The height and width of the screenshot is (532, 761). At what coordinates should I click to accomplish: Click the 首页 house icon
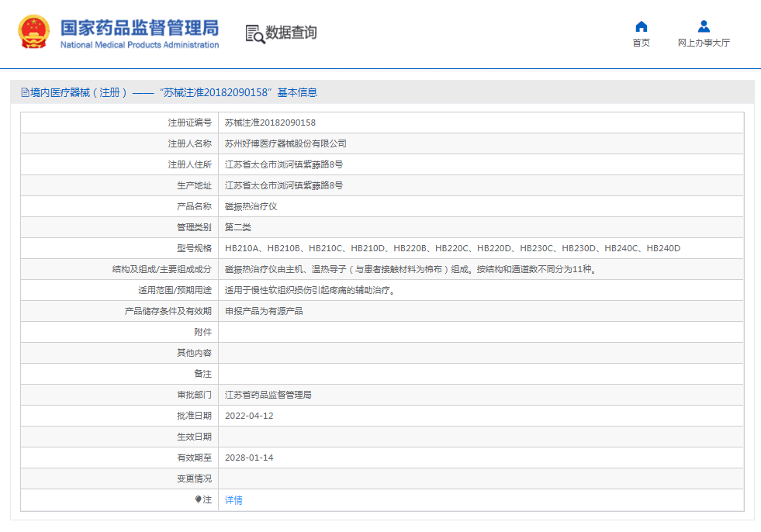[x=641, y=26]
